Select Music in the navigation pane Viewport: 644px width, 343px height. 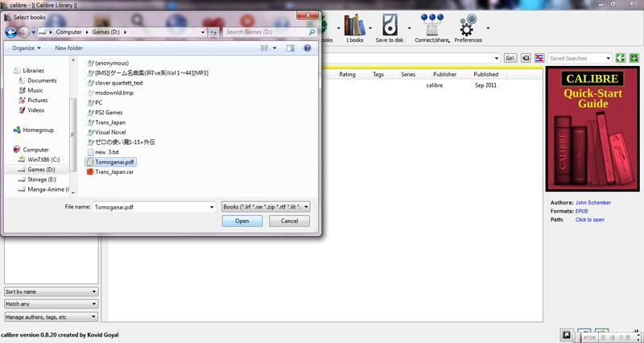coord(35,90)
